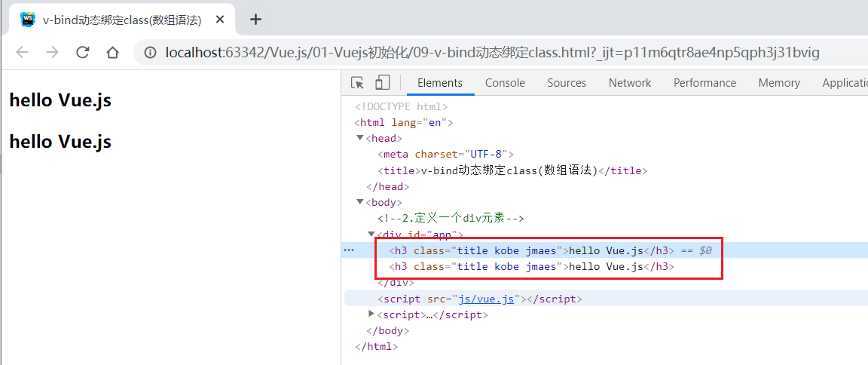Click the <!DOCTYPE html> line

tap(401, 106)
